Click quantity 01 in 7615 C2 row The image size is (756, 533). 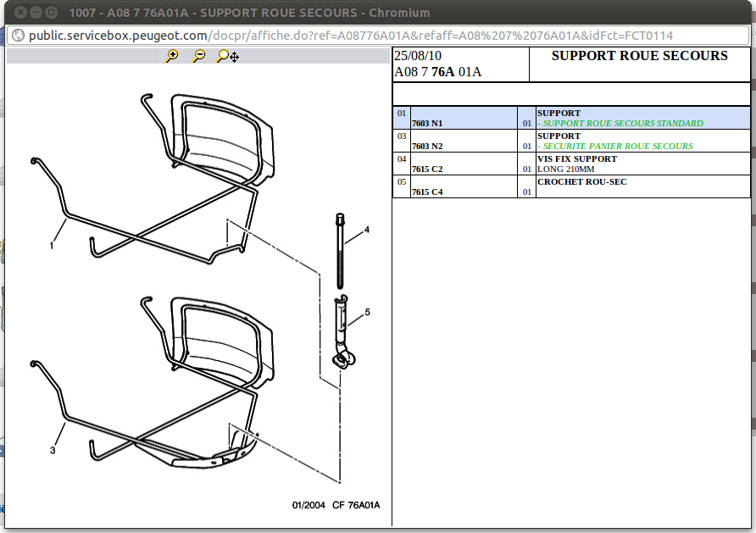click(x=527, y=169)
